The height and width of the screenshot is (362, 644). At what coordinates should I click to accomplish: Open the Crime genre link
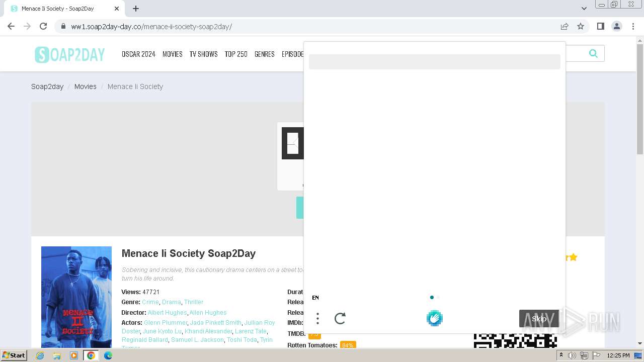(x=150, y=302)
